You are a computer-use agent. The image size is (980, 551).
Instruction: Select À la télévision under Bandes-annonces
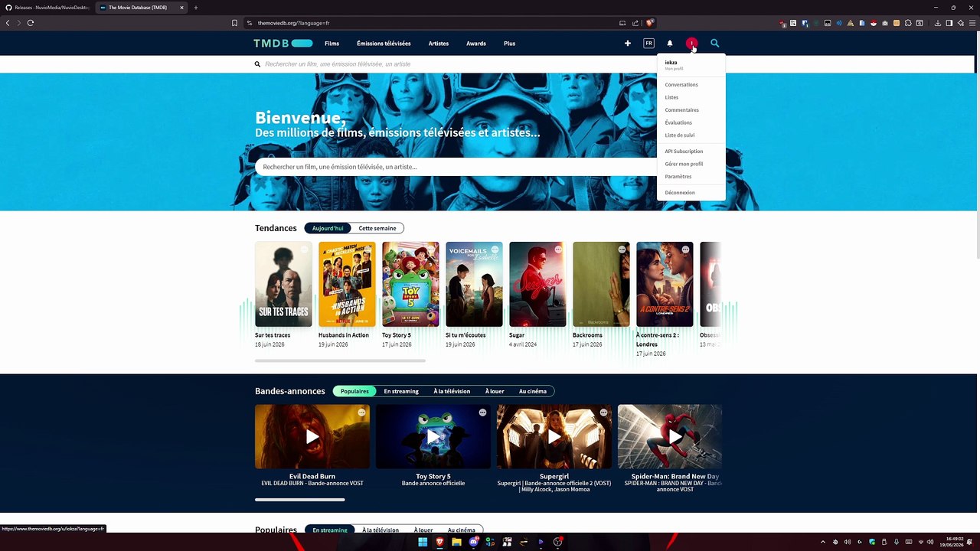452,391
